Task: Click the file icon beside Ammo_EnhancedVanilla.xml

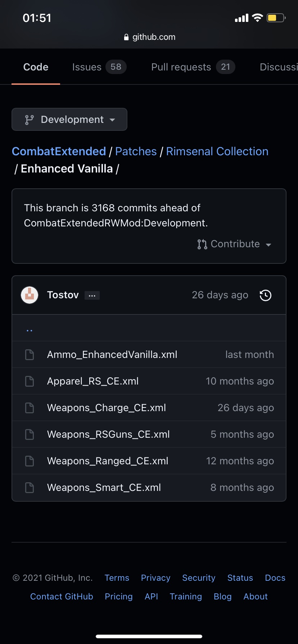Action: [x=30, y=355]
